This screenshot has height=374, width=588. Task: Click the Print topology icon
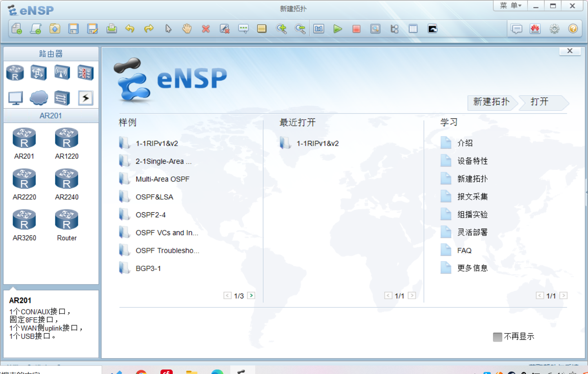(x=112, y=29)
